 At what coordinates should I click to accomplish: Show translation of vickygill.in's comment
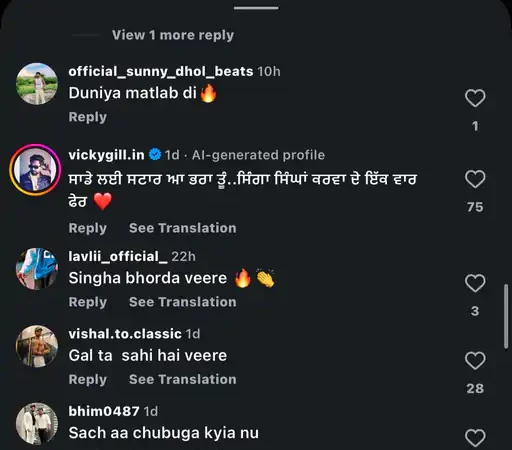pyautogui.click(x=182, y=228)
